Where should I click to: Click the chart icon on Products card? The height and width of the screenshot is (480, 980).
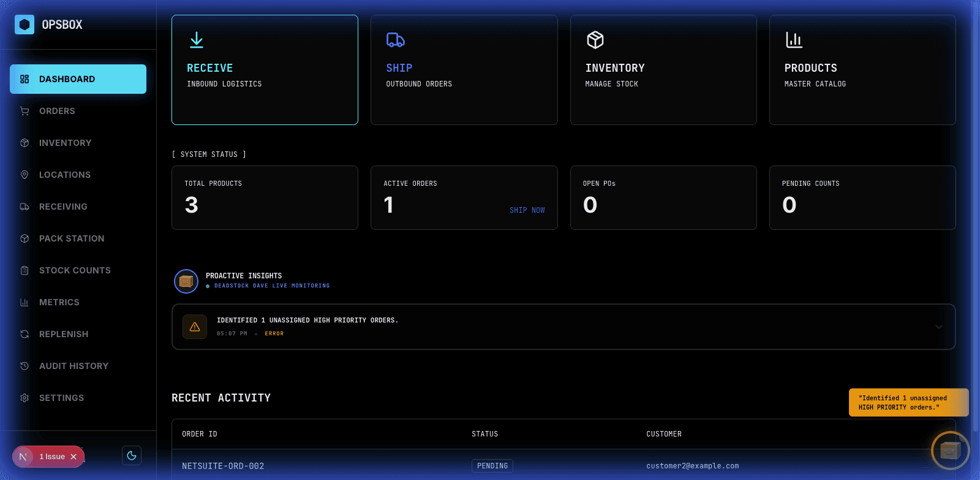pyautogui.click(x=794, y=40)
